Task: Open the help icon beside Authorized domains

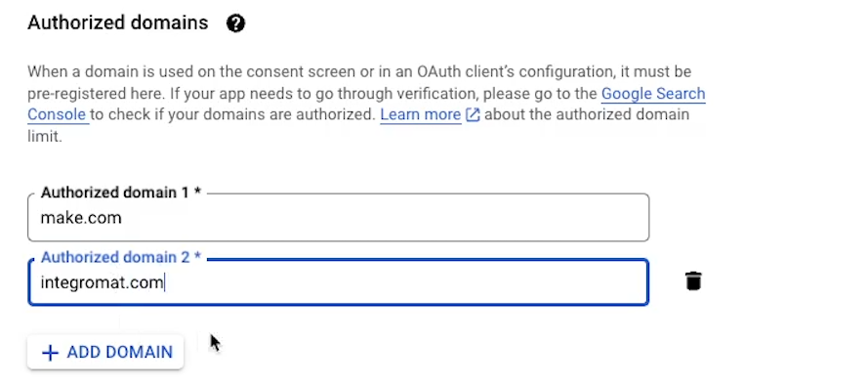Action: 236,23
